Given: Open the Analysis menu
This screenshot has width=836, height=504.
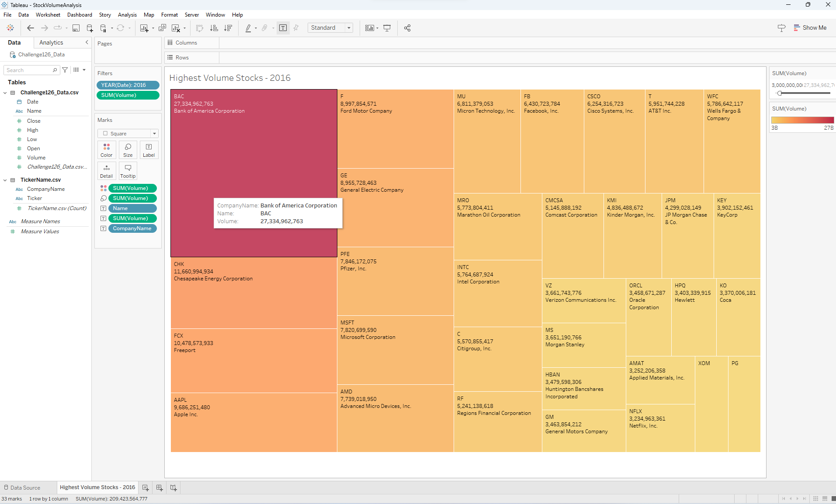Looking at the screenshot, I should [x=127, y=15].
